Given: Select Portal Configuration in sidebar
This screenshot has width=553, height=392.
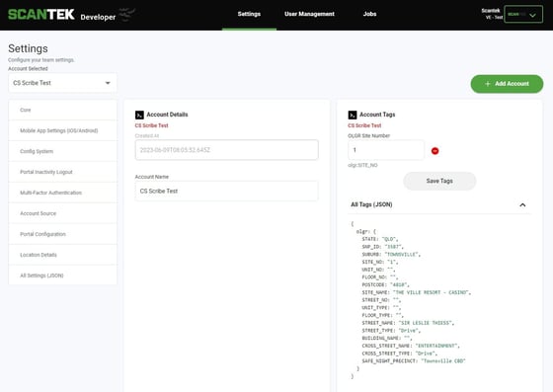Looking at the screenshot, I should (x=62, y=234).
